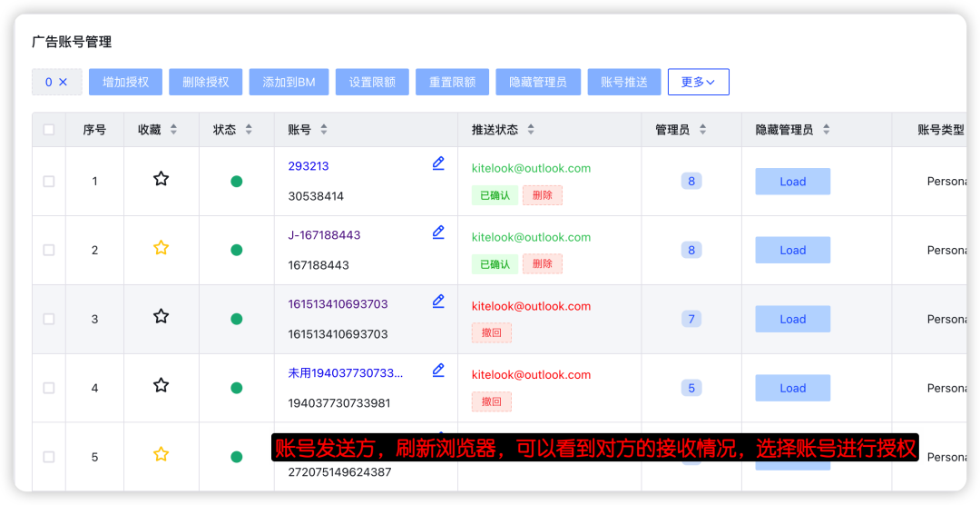Select all rows header checkbox

[x=49, y=130]
